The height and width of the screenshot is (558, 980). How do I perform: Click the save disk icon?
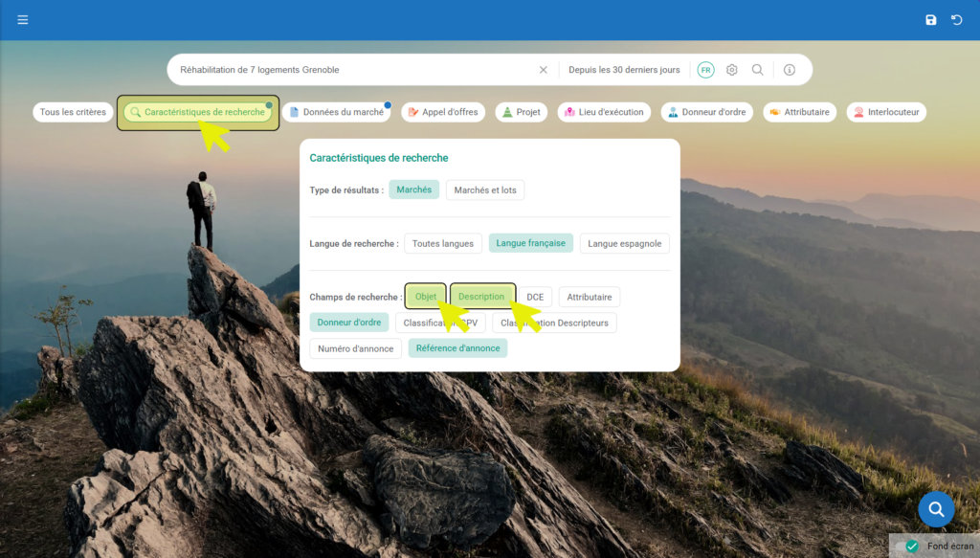931,20
